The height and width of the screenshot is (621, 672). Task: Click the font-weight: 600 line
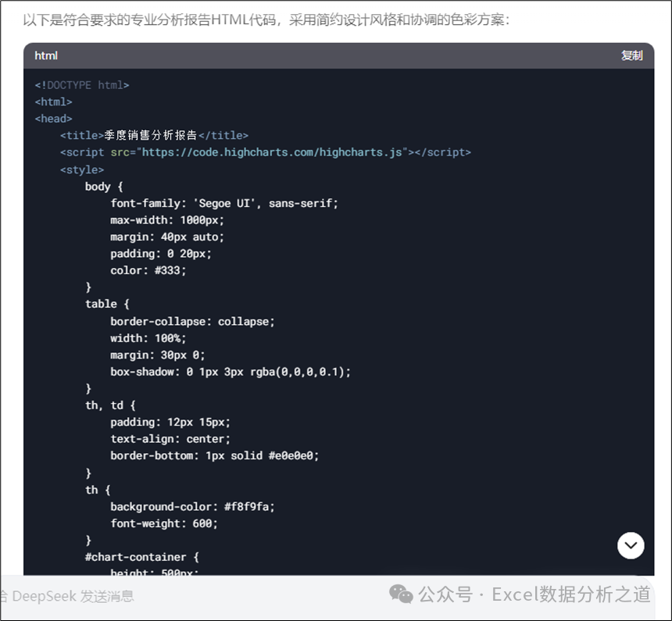164,523
